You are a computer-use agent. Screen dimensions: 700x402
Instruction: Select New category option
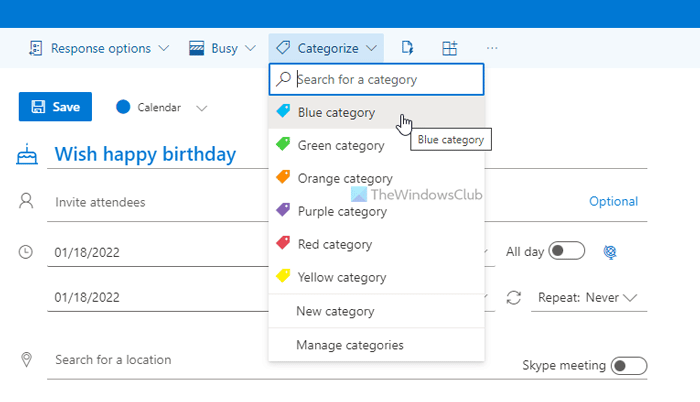pos(335,311)
